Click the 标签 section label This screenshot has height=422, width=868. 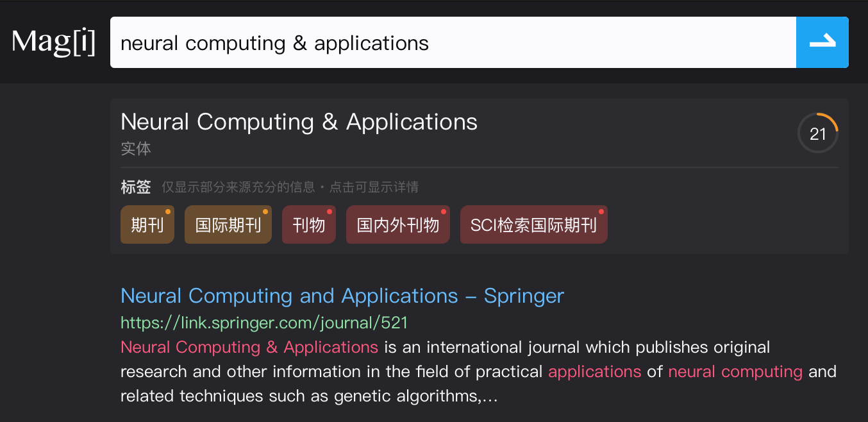click(136, 187)
